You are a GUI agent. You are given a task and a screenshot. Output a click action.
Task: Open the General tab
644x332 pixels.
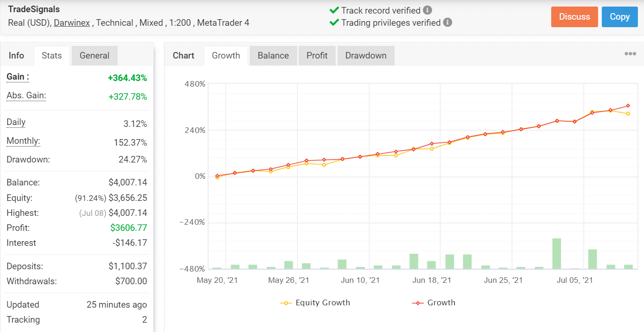coord(94,55)
